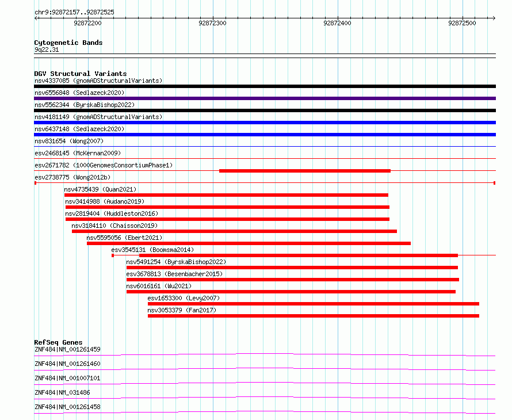Open variant esv2671782 (1000GenomesConsortiumPhase1)

pyautogui.click(x=104, y=165)
